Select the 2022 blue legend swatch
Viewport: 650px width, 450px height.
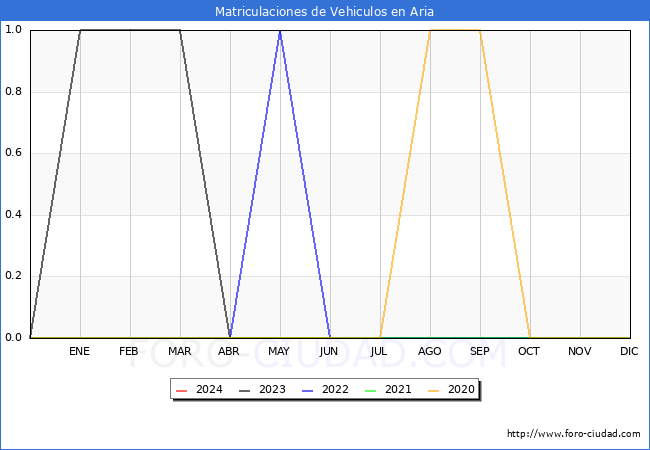click(308, 390)
